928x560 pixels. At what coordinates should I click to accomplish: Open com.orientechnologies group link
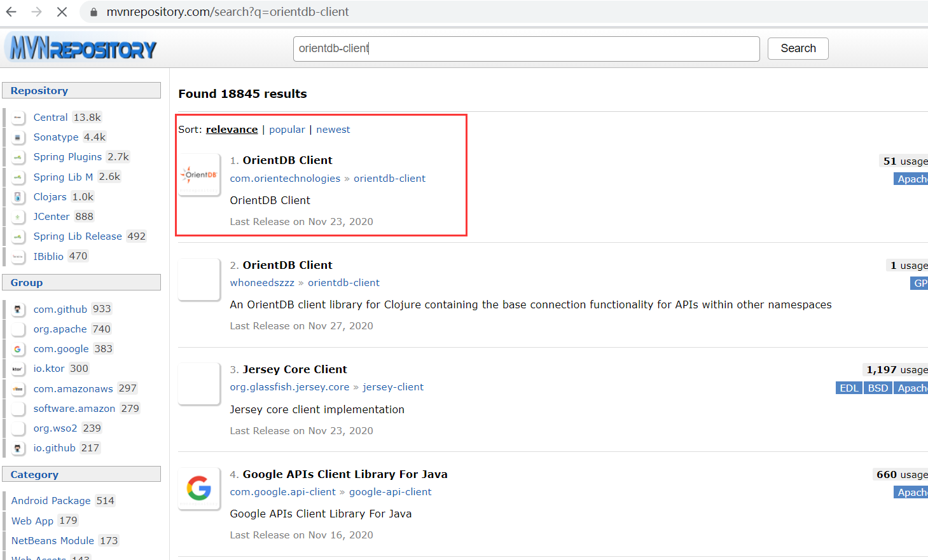[285, 179]
